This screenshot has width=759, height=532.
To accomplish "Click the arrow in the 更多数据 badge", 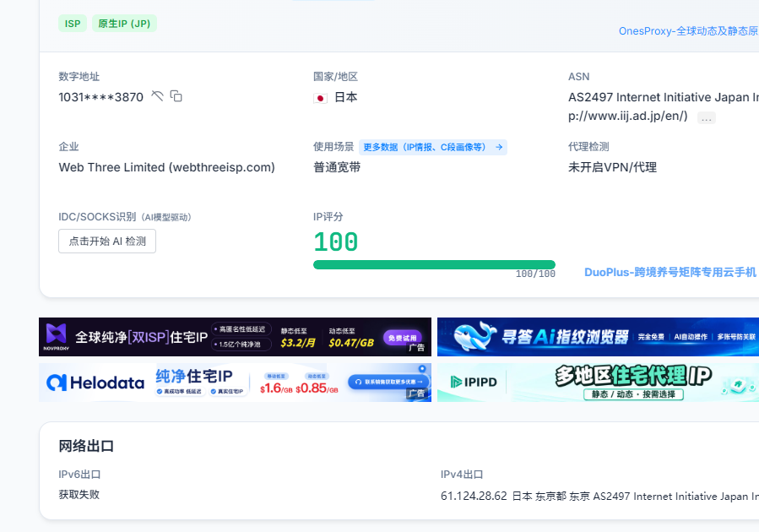I will [499, 147].
